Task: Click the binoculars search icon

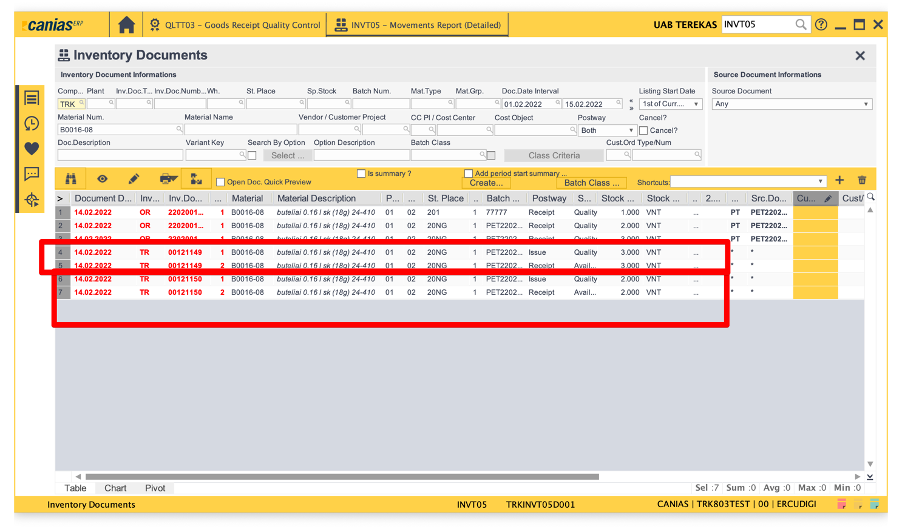Action: [x=72, y=179]
